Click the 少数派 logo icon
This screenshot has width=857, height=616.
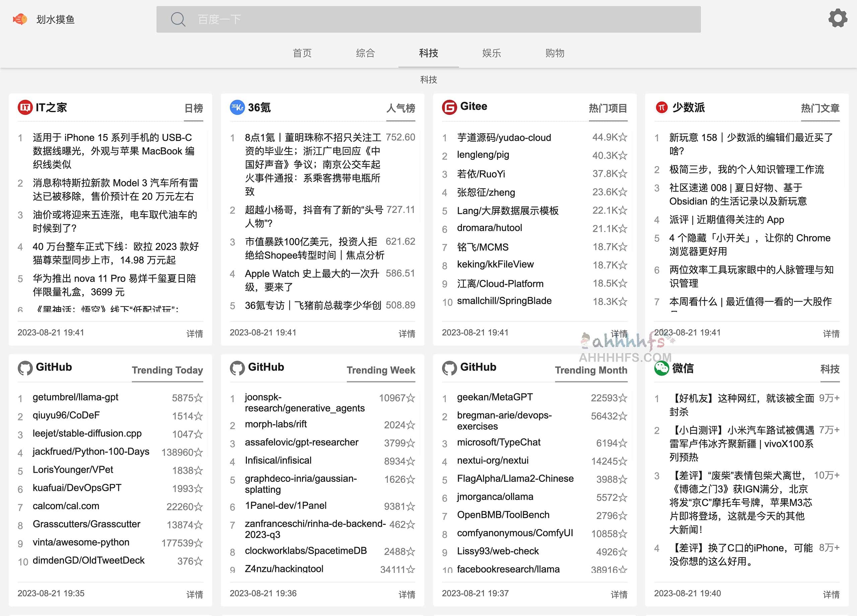coord(661,108)
